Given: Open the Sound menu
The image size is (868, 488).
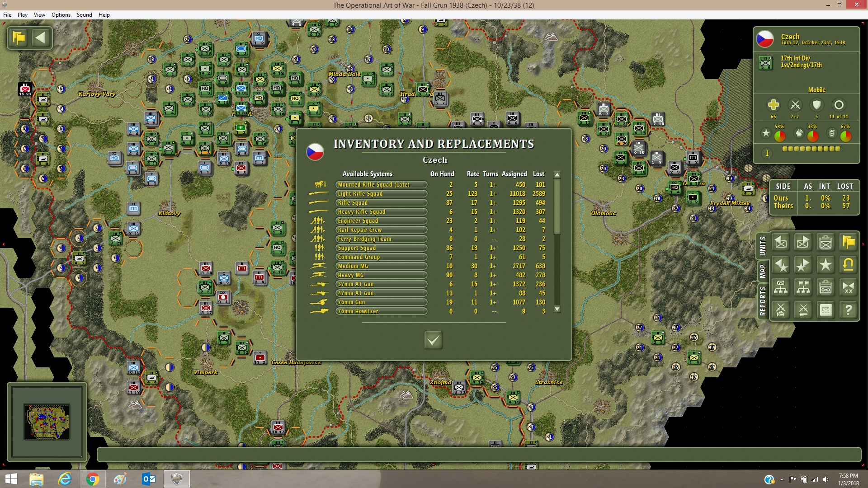Looking at the screenshot, I should point(85,15).
